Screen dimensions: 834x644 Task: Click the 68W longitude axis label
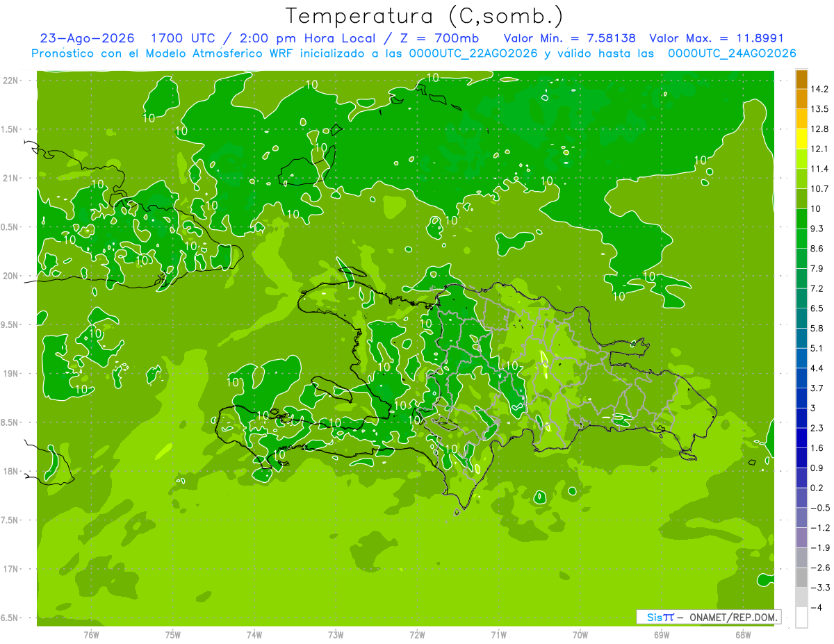tap(743, 635)
